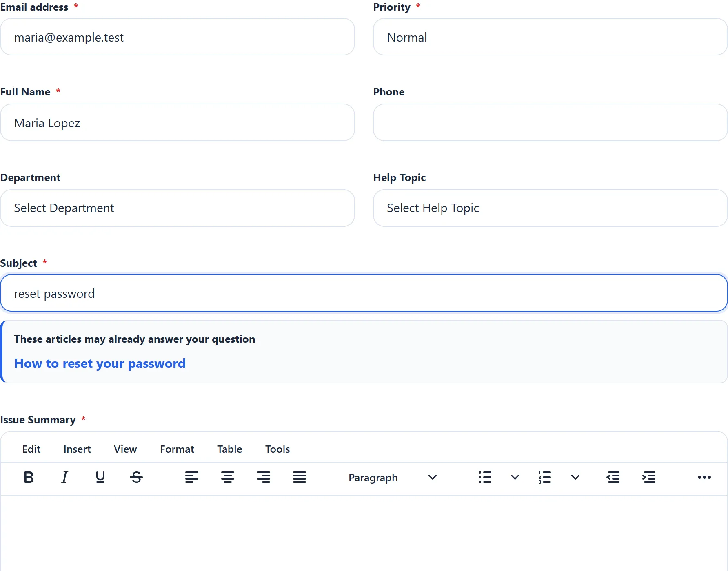This screenshot has height=571, width=728.
Task: Justify the text
Action: (x=300, y=477)
